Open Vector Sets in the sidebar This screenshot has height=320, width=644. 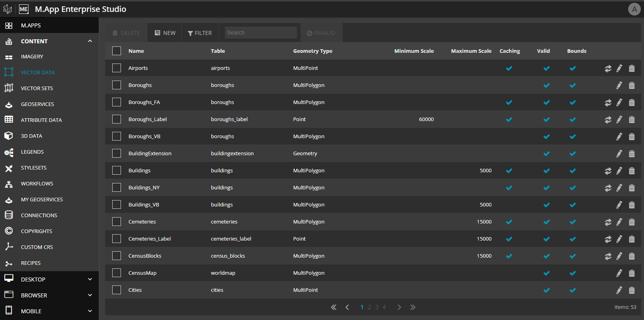37,88
